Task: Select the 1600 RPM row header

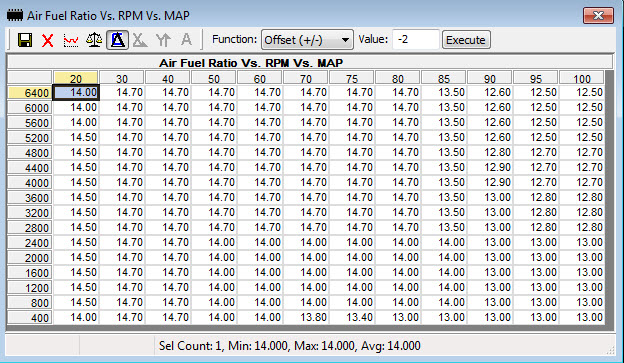Action: (30, 273)
